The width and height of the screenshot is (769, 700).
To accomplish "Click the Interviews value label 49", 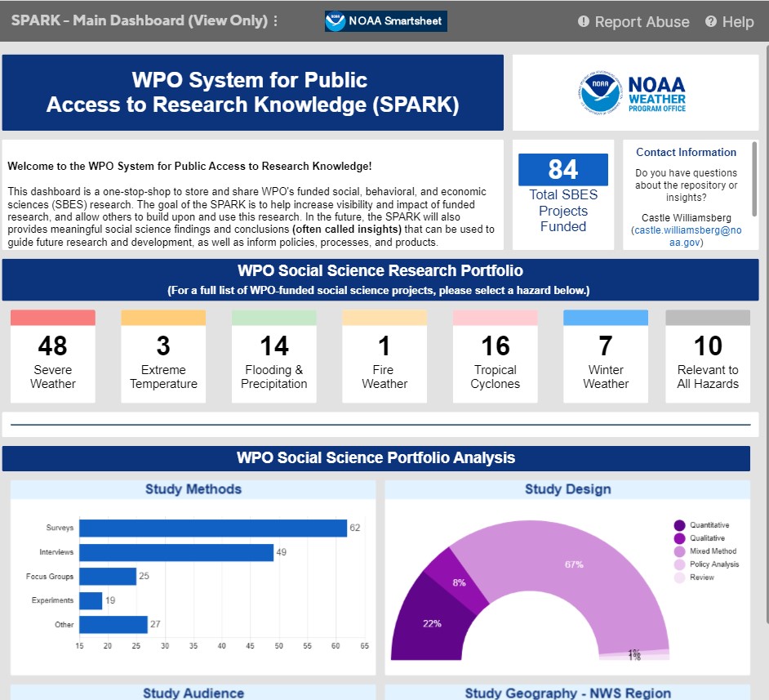I will [x=281, y=552].
